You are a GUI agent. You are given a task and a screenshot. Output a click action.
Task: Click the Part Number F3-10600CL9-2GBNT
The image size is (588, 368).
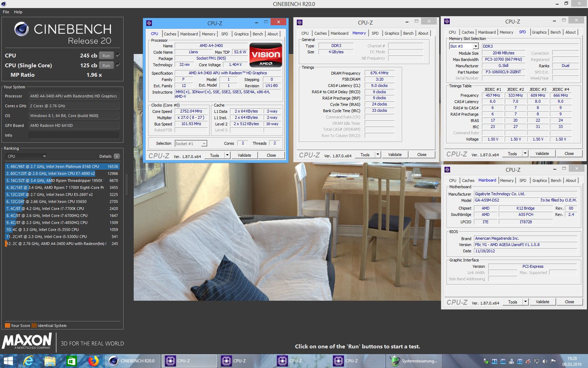click(x=503, y=72)
